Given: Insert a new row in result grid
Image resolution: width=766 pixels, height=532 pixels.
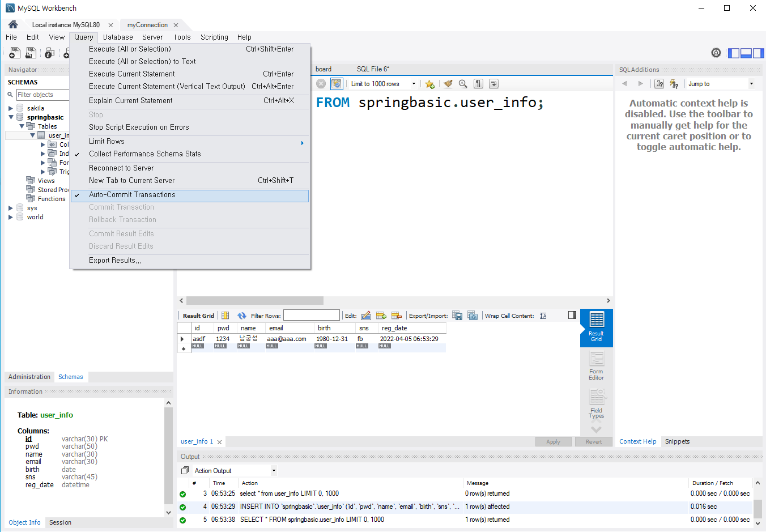Looking at the screenshot, I should [x=381, y=316].
